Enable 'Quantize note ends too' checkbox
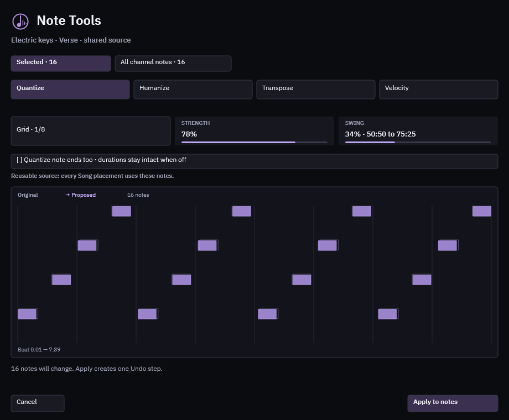The width and height of the screenshot is (509, 420). 254,161
